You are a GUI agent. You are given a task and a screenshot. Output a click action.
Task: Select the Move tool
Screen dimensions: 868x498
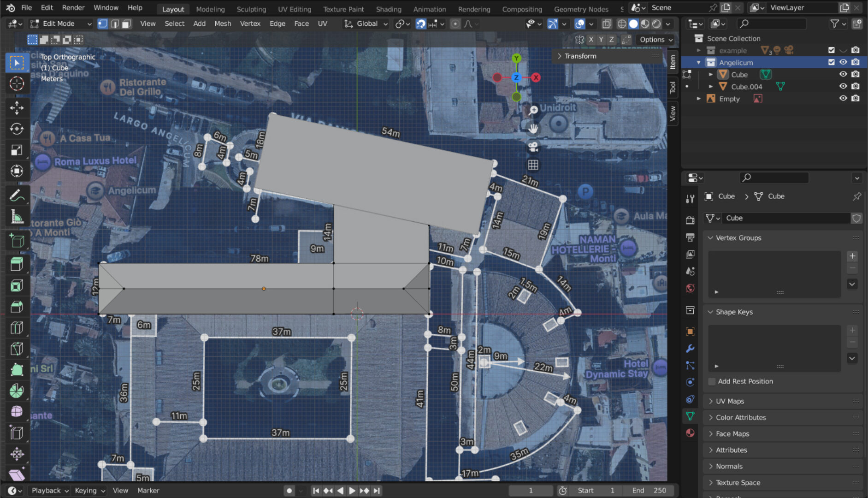click(17, 107)
